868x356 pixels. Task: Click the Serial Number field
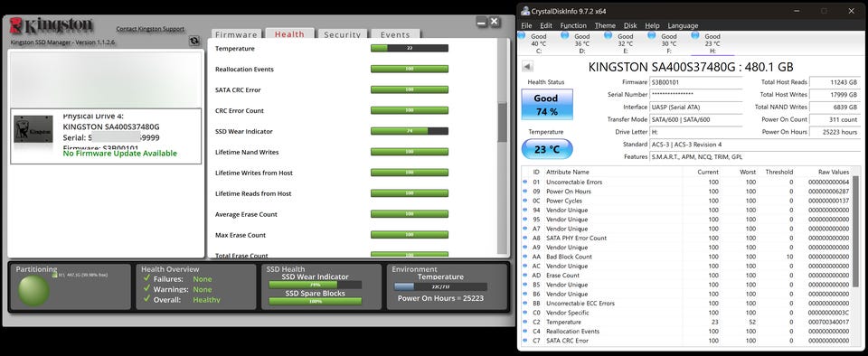click(696, 95)
